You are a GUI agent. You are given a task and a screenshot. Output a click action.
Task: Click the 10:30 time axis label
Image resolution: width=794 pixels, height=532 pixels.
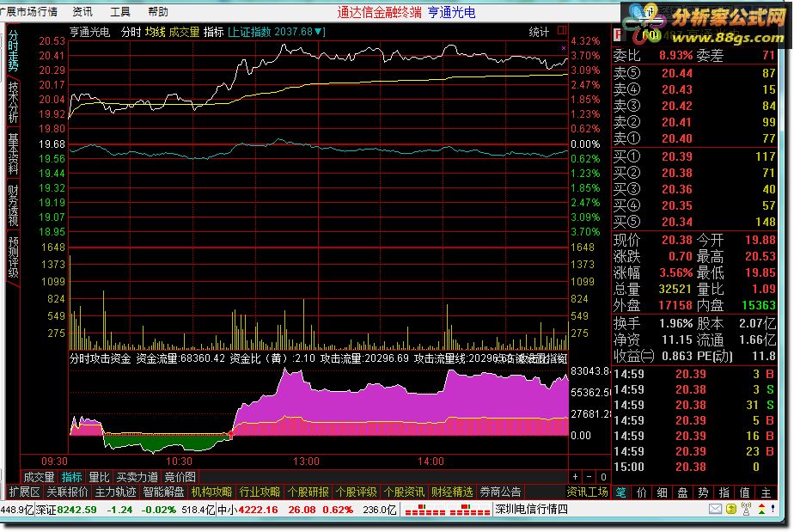pyautogui.click(x=180, y=462)
